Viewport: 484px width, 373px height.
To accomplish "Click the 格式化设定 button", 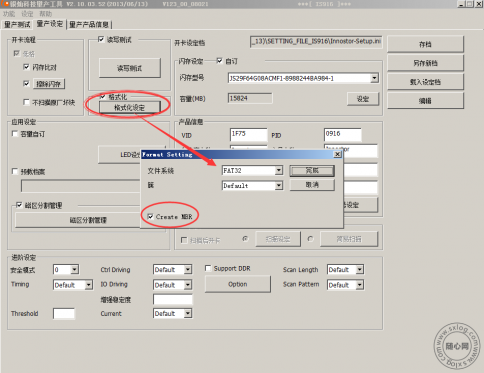I will [130, 107].
